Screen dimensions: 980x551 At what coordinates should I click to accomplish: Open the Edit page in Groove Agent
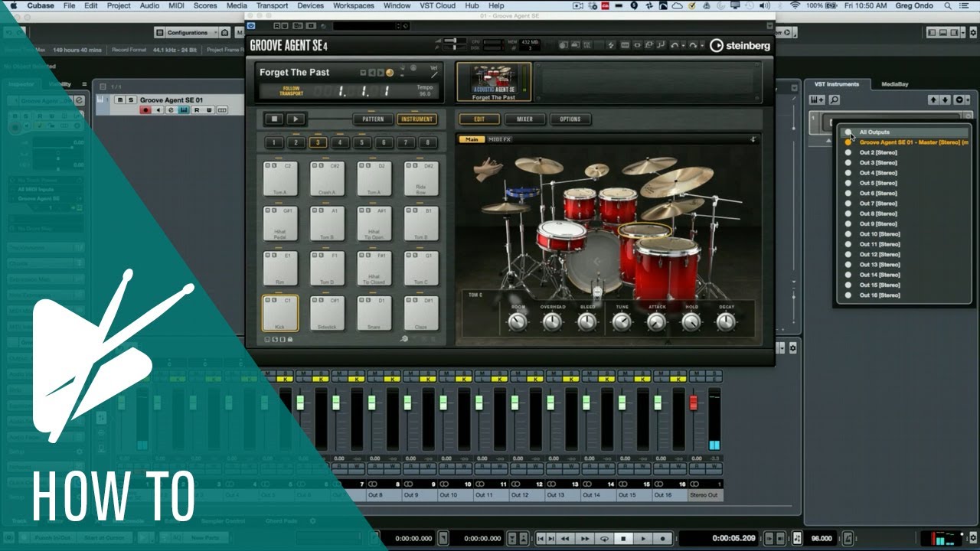(x=479, y=119)
